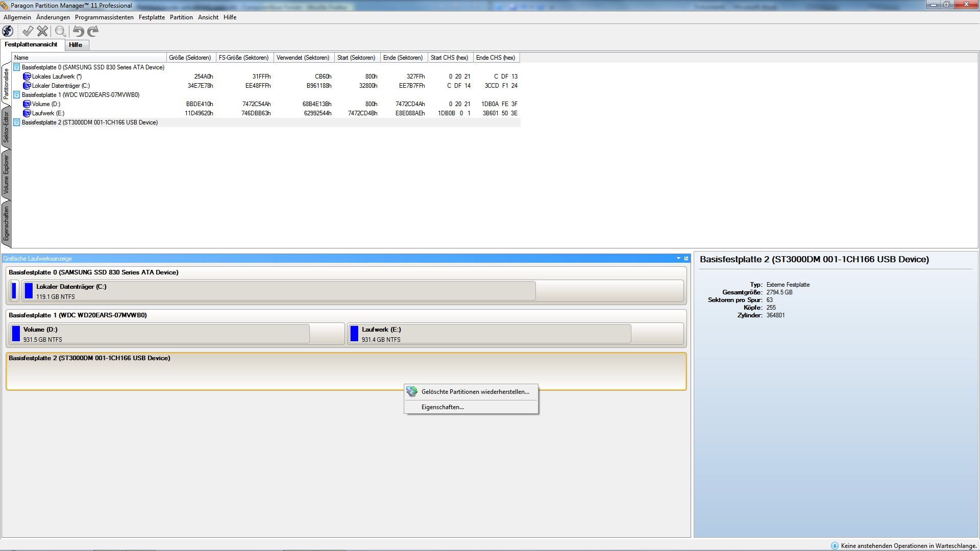Open the Grafische Laufwerksanzeige dropdown arrow
Screen dimensions: 980x551
(x=678, y=259)
